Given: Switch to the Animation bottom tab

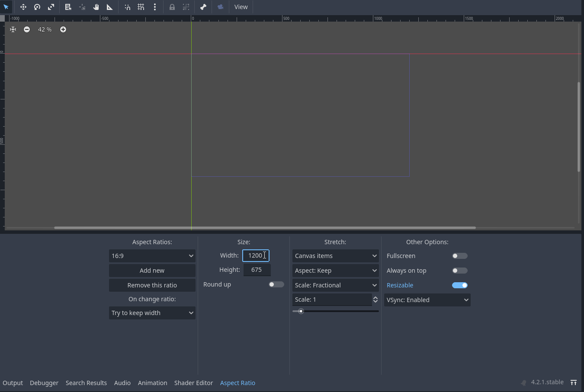Looking at the screenshot, I should (x=153, y=383).
